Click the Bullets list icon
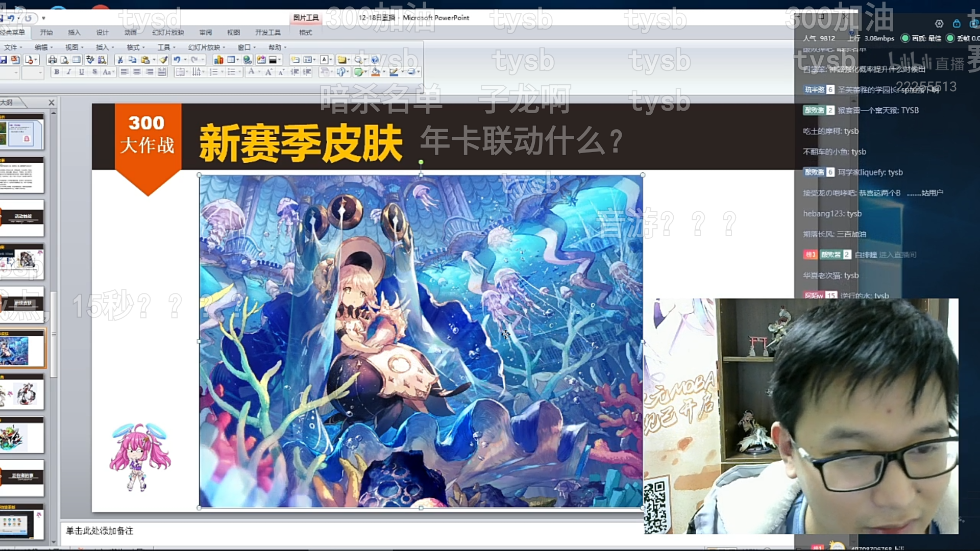This screenshot has width=980, height=551. [231, 72]
